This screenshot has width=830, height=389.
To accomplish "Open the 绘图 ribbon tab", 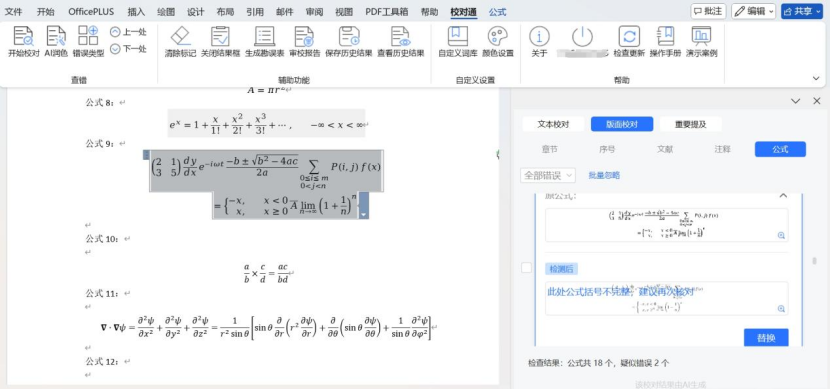I will [166, 12].
